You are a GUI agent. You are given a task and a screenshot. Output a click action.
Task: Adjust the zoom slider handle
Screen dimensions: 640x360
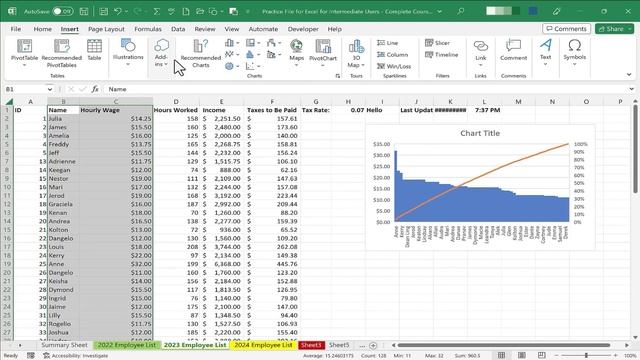tap(586, 356)
